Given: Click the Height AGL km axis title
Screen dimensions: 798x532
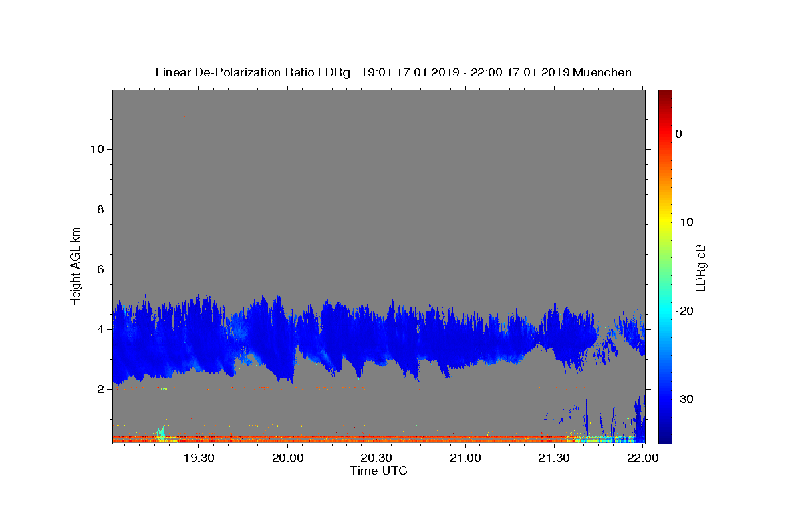Looking at the screenshot, I should click(76, 265).
